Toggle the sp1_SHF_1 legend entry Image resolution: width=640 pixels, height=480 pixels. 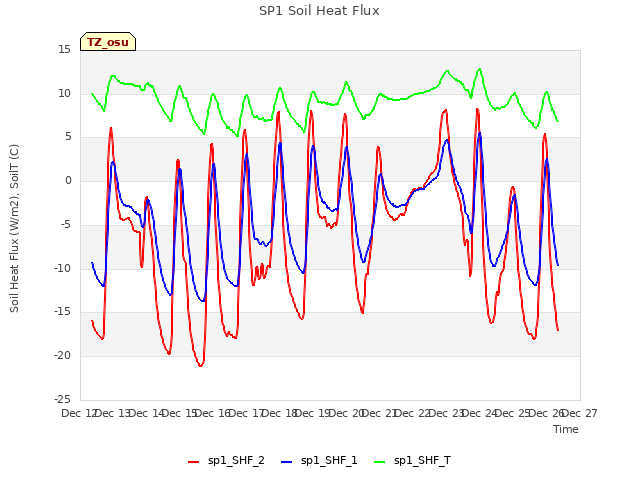[319, 461]
